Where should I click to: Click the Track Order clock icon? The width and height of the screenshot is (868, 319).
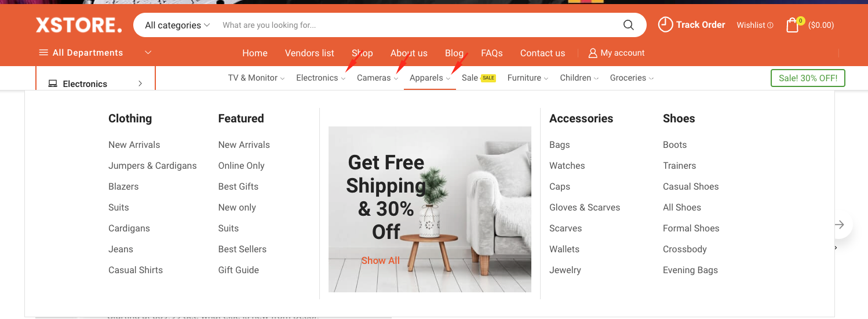[x=665, y=24]
